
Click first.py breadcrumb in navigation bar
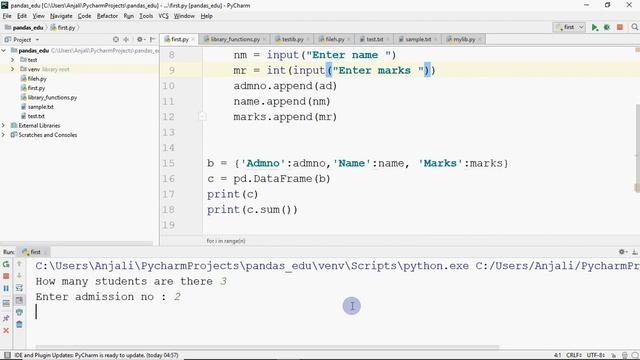[66, 27]
